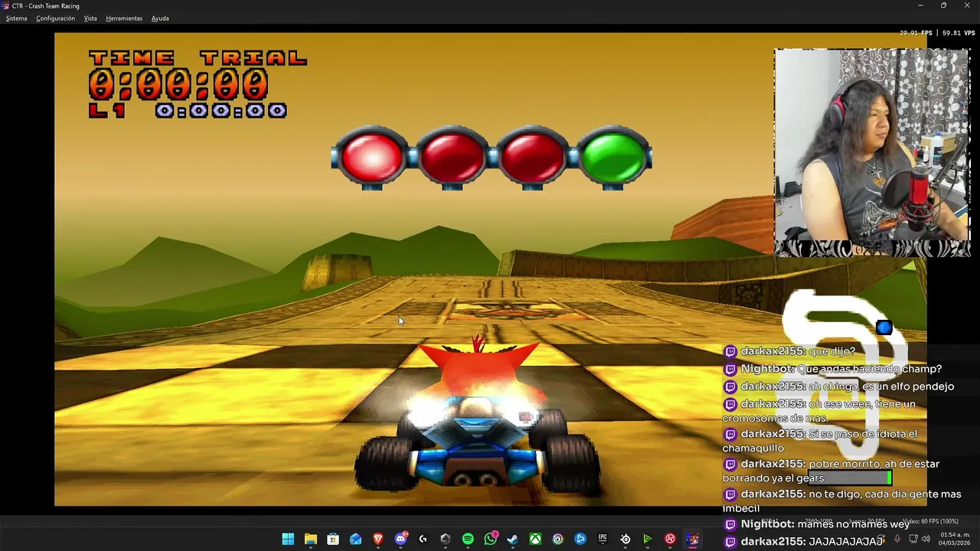Open the Herramientas menu
This screenshot has height=551, width=980.
[x=124, y=18]
